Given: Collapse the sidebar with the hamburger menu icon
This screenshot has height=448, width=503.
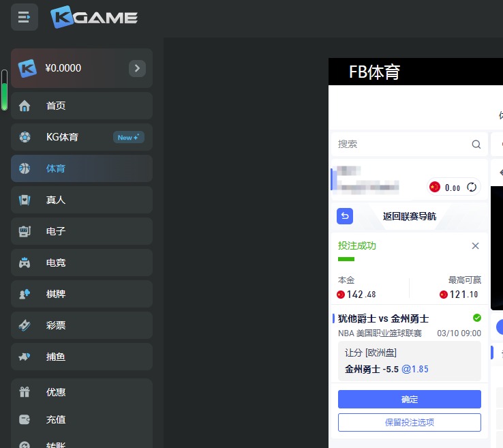Looking at the screenshot, I should tap(25, 17).
